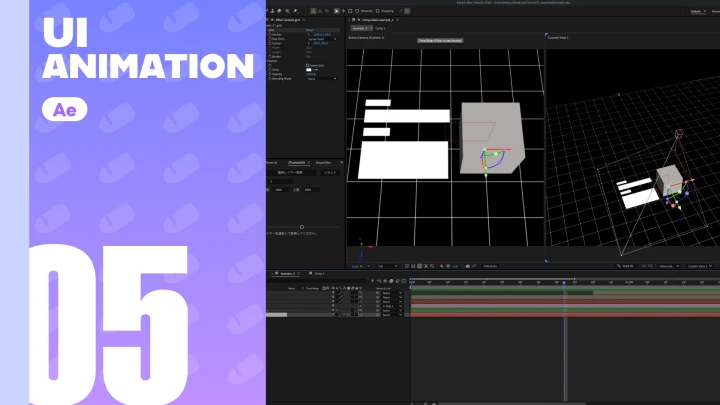The width and height of the screenshot is (720, 405).
Task: Open the Custom View 1 dropdown
Action: pyautogui.click(x=700, y=266)
